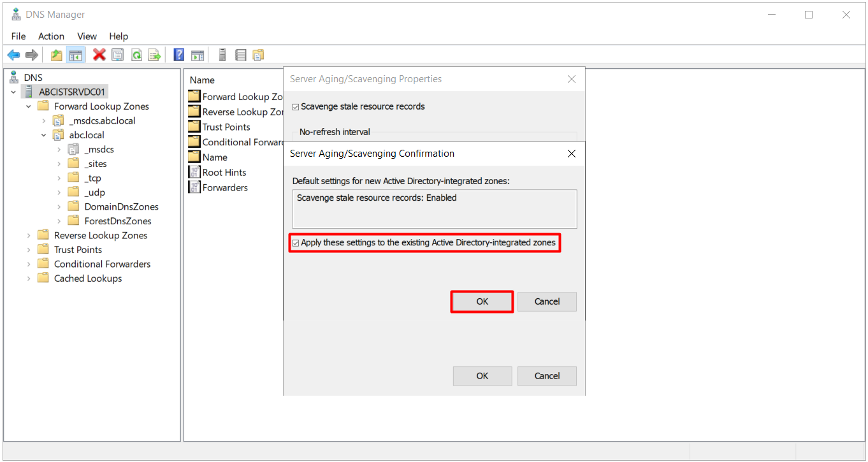Select ForestDnsZones in the tree
The image size is (868, 462).
(x=118, y=221)
